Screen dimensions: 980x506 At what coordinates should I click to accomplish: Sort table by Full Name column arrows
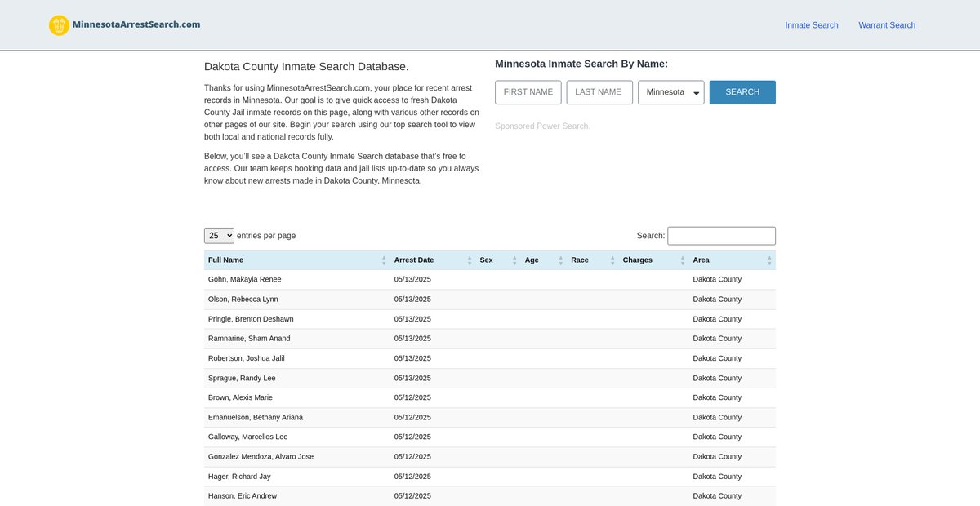click(x=384, y=260)
